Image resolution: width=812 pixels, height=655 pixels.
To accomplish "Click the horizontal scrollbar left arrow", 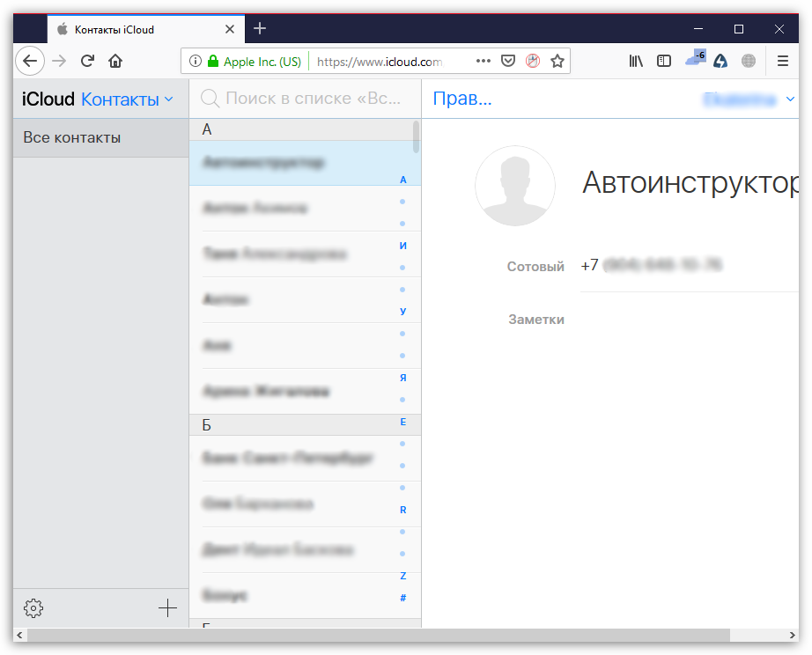I will pyautogui.click(x=19, y=635).
